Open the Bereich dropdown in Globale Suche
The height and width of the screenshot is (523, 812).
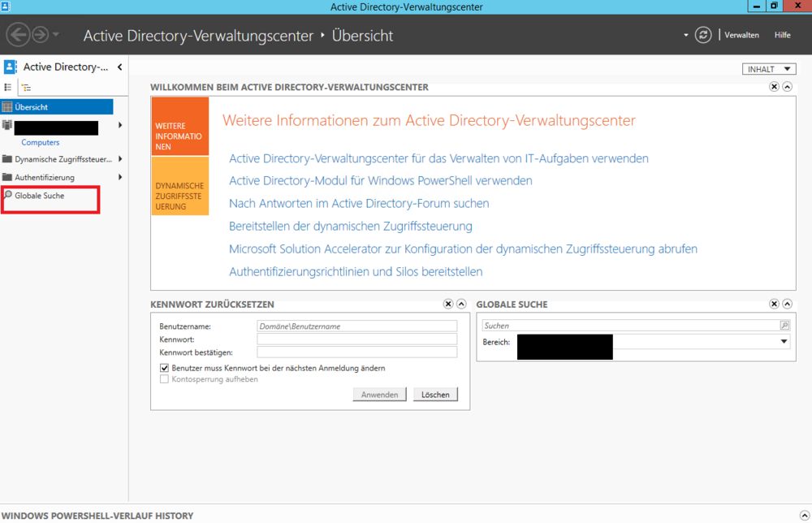[784, 342]
